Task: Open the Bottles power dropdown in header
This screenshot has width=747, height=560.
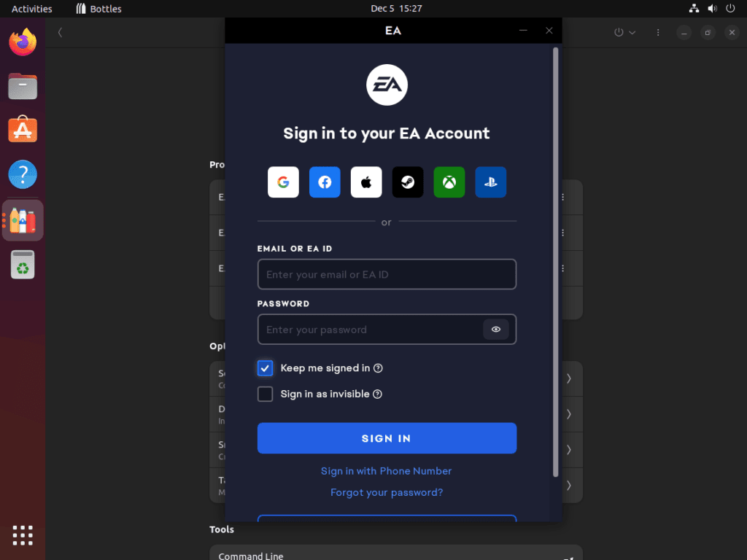Action: pos(625,32)
